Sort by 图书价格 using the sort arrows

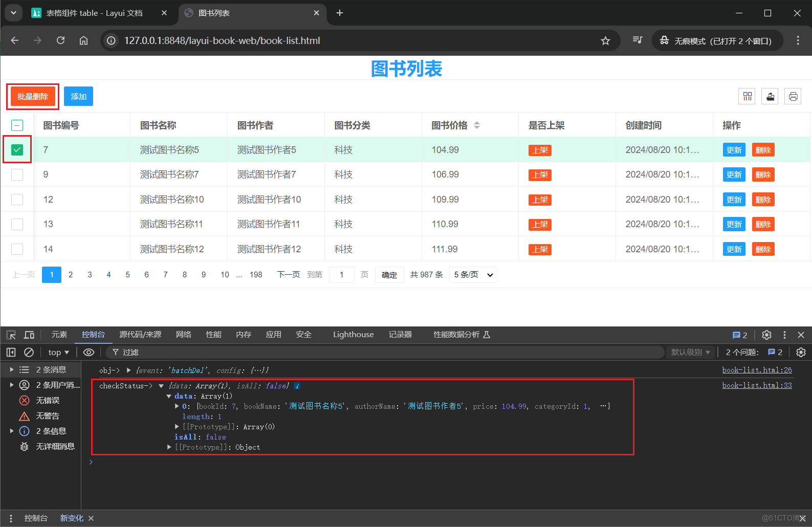477,125
